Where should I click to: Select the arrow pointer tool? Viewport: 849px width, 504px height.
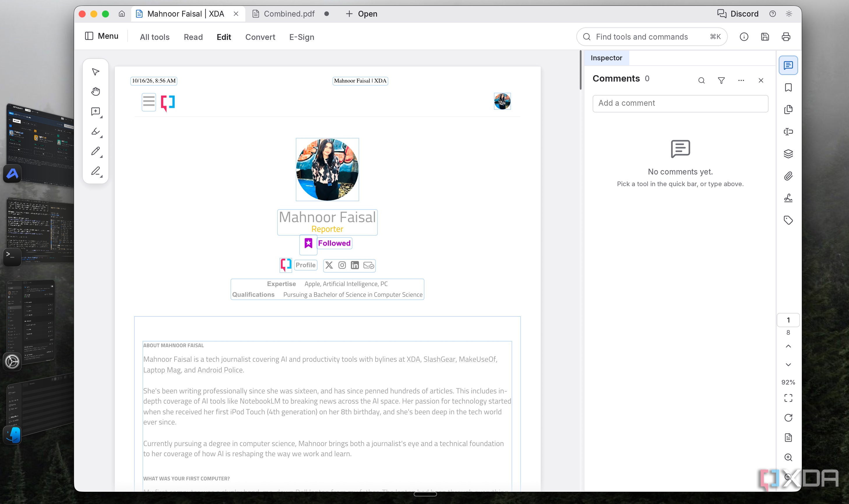coord(96,72)
